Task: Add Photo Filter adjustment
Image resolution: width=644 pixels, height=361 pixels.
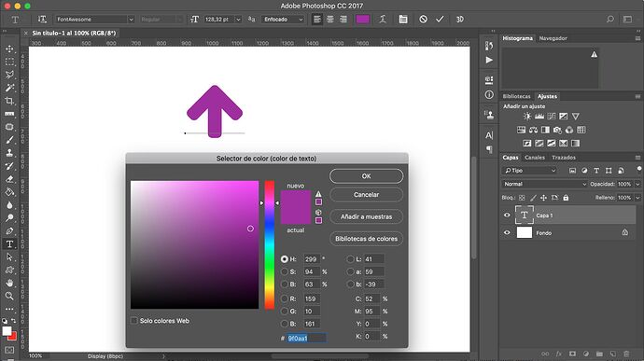Action: [x=557, y=131]
